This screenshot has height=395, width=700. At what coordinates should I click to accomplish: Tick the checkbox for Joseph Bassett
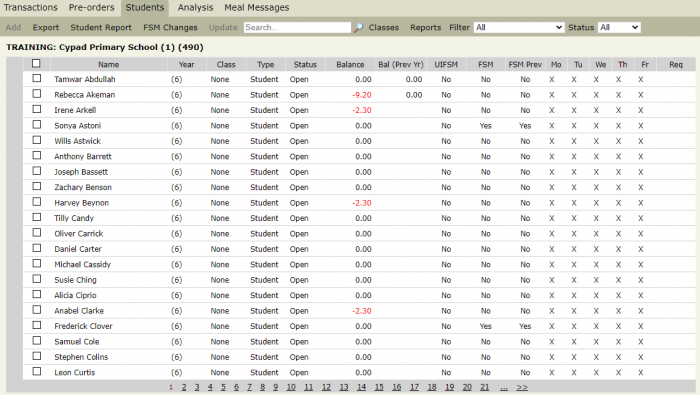37,171
